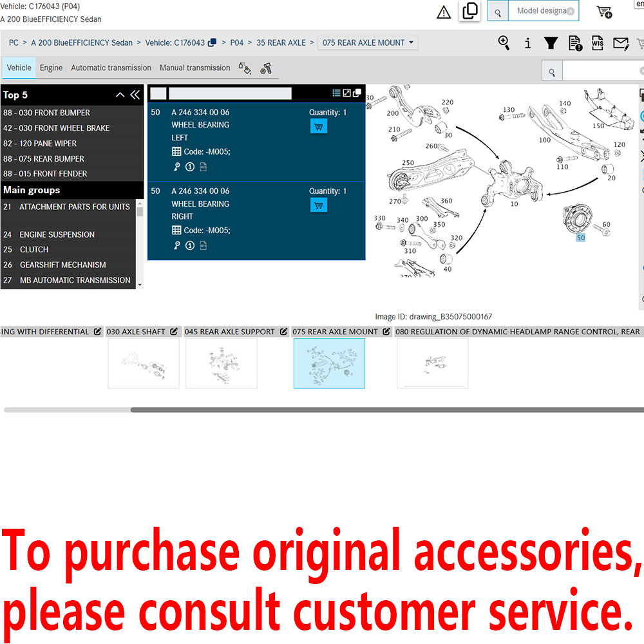The height and width of the screenshot is (644, 644).
Task: Open the paint can and materials icon
Action: (245, 68)
